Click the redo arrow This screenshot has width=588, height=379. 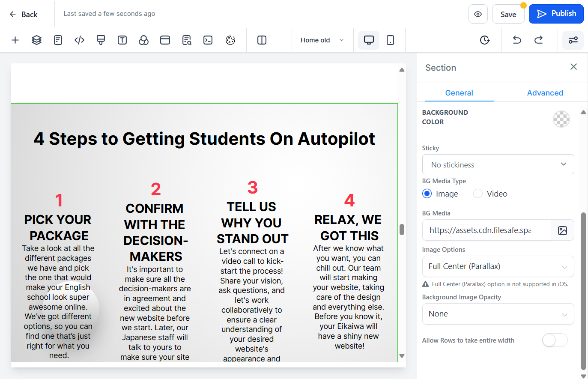(539, 40)
